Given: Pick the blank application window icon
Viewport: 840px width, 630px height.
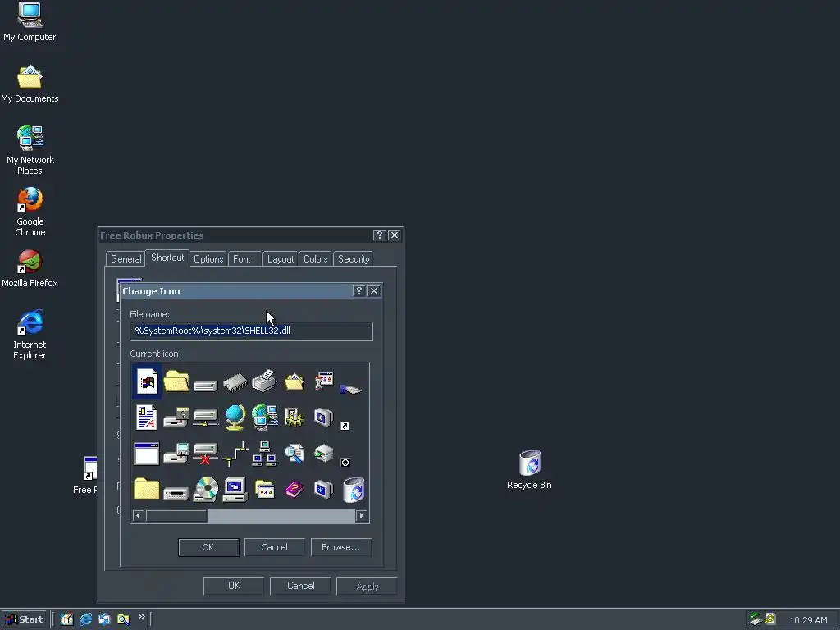Looking at the screenshot, I should pyautogui.click(x=146, y=454).
